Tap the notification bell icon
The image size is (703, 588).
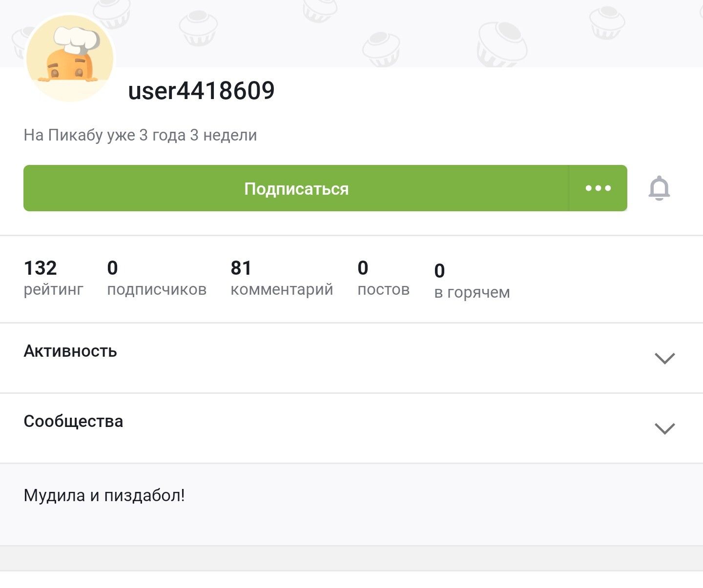[659, 188]
